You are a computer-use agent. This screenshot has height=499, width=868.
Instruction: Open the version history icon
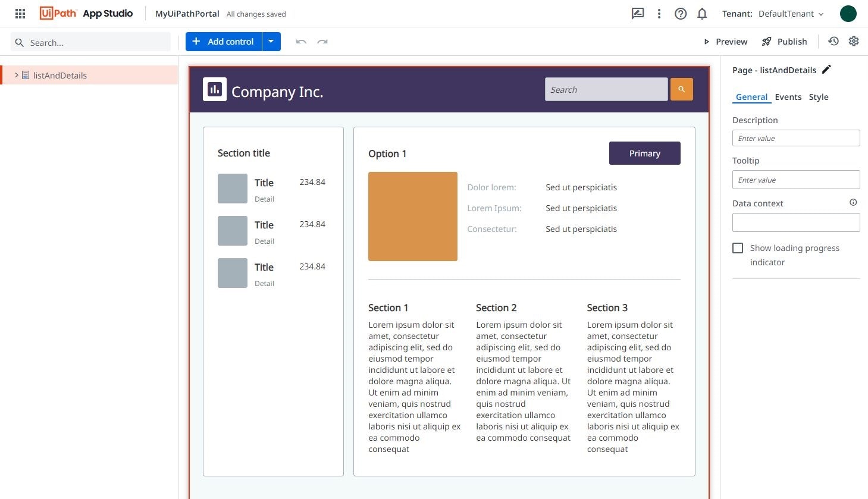click(833, 41)
